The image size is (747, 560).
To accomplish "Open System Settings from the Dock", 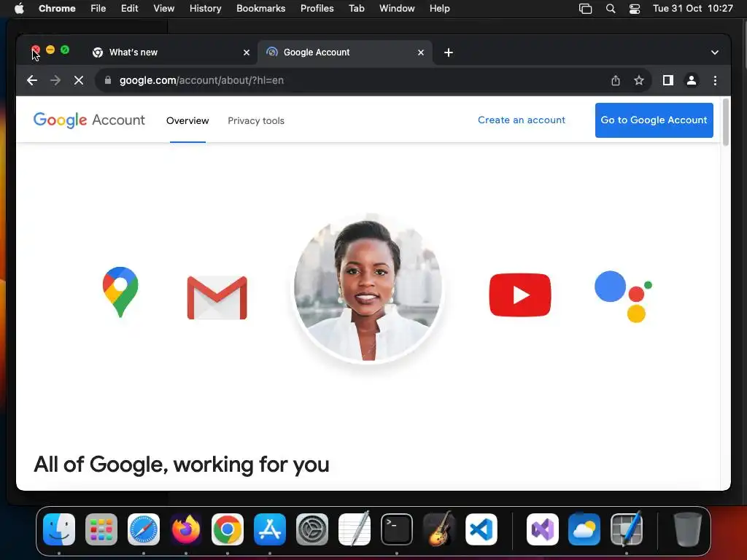I will coord(312,529).
